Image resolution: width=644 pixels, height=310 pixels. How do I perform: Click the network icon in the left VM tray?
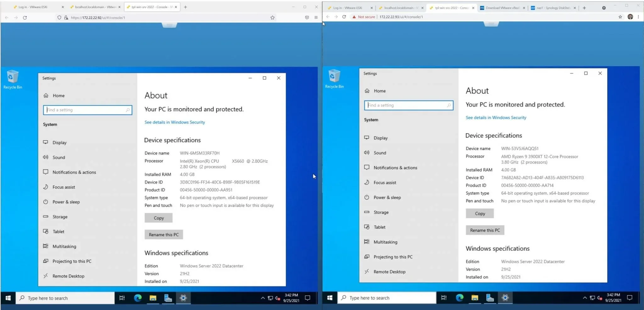pyautogui.click(x=270, y=298)
